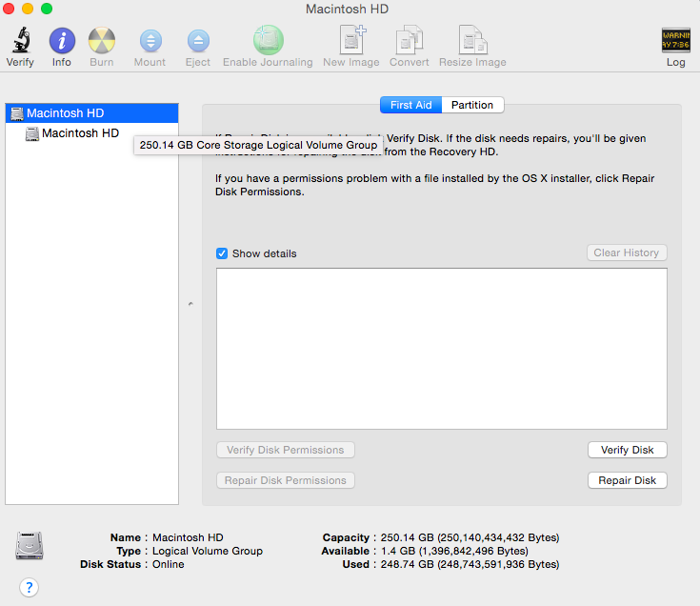
Task: Click the Enable Journaling toolbar icon
Action: pos(269,40)
